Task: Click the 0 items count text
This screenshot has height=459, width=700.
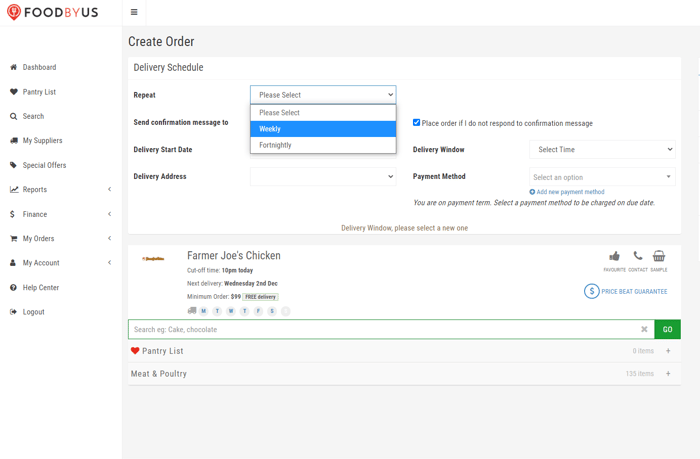Action: coord(643,351)
